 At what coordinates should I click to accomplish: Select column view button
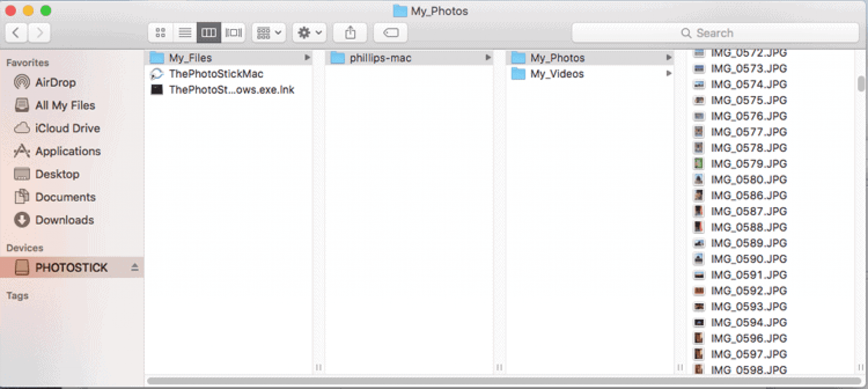(209, 33)
